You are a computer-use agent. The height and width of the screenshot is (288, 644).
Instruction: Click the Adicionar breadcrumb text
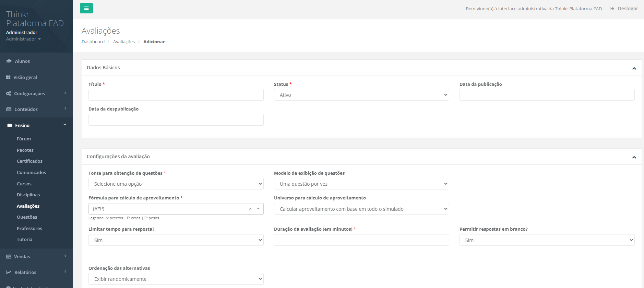tap(154, 42)
